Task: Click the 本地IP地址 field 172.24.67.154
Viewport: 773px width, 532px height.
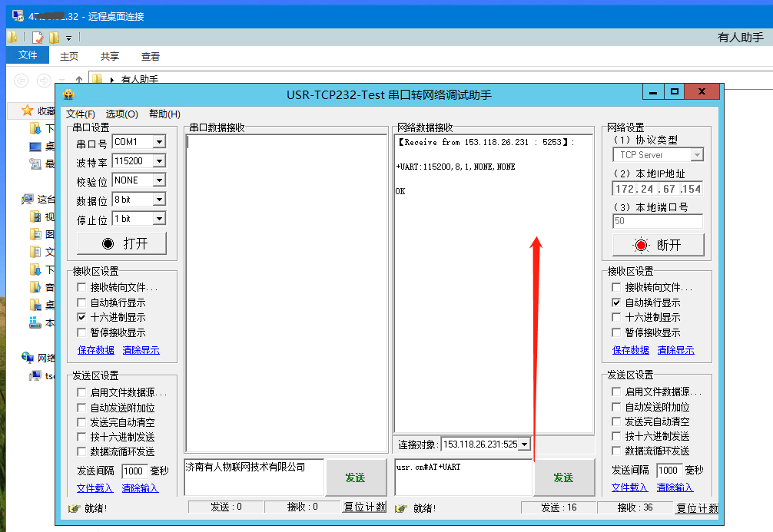Action: pyautogui.click(x=658, y=189)
